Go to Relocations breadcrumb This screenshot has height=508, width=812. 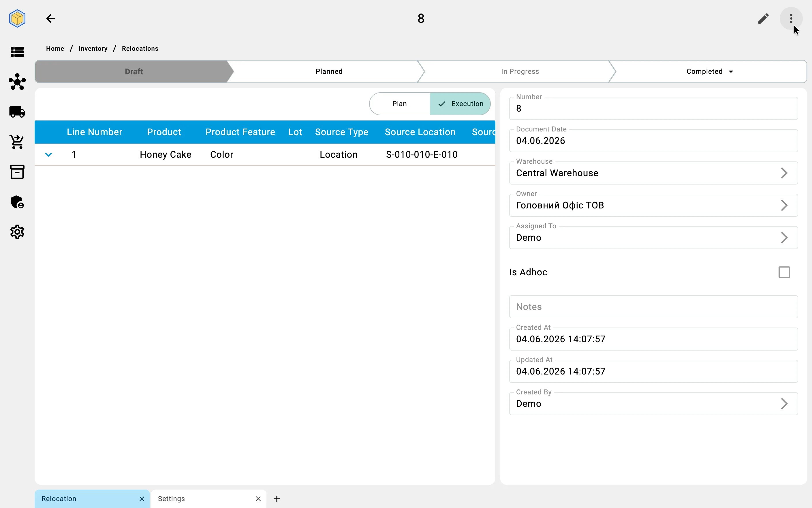click(x=140, y=49)
